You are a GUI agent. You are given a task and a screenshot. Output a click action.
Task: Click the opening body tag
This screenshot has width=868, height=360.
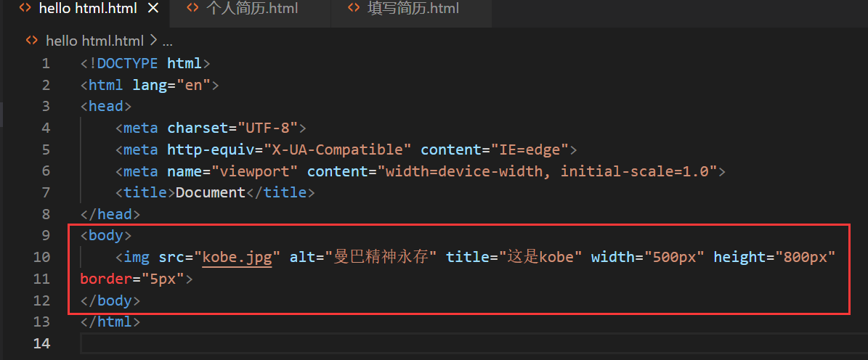click(106, 236)
